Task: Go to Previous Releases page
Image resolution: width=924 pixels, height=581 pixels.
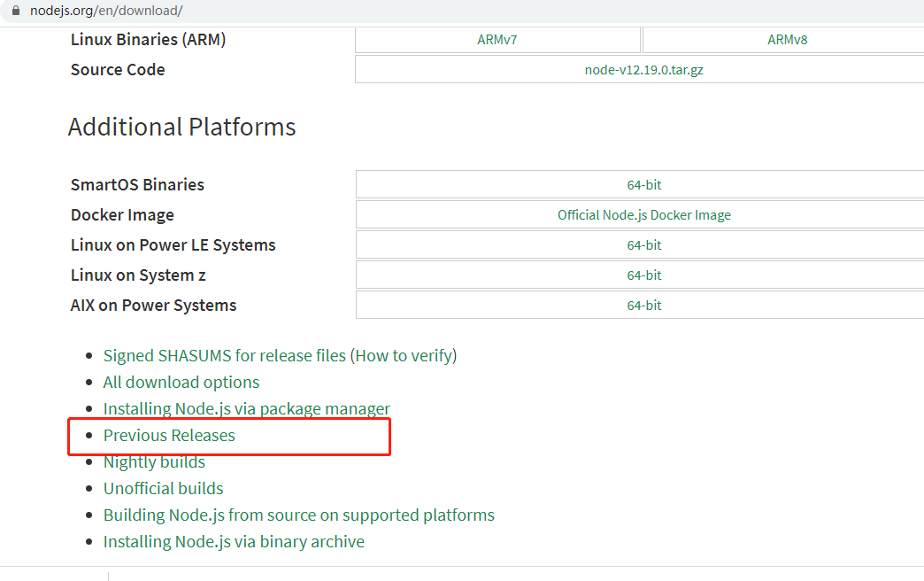Action: tap(169, 436)
